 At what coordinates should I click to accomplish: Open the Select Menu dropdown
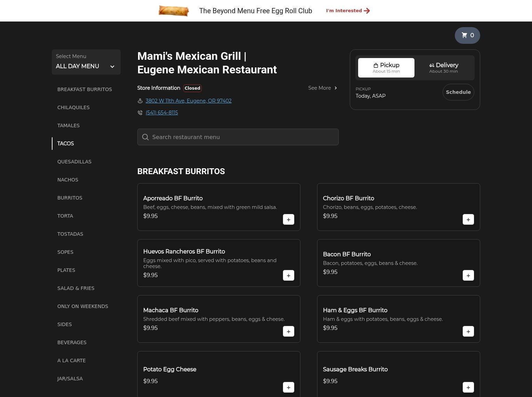86,62
